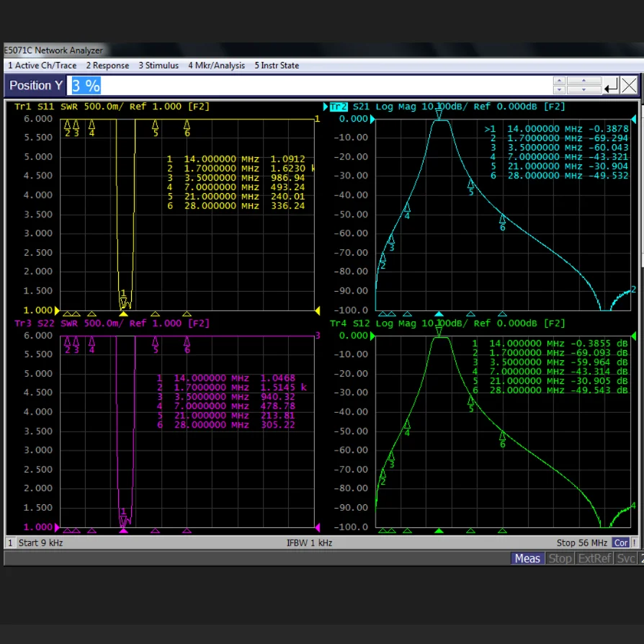Confirm the Position Y entry with the Enter arrow

coord(611,86)
